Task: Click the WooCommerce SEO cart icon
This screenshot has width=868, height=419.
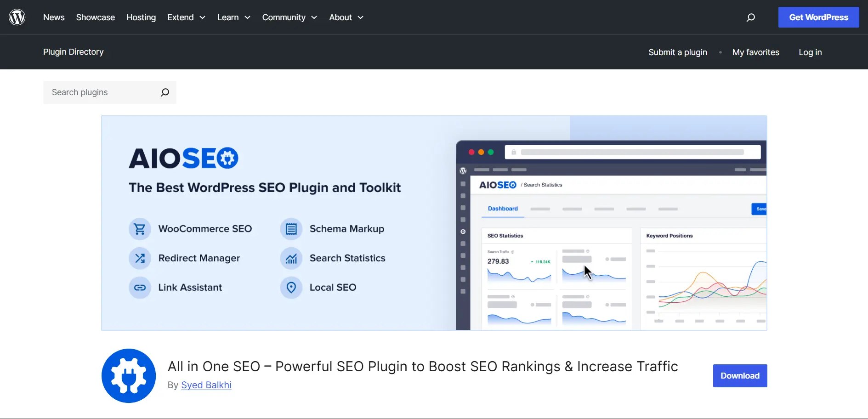Action: click(140, 229)
